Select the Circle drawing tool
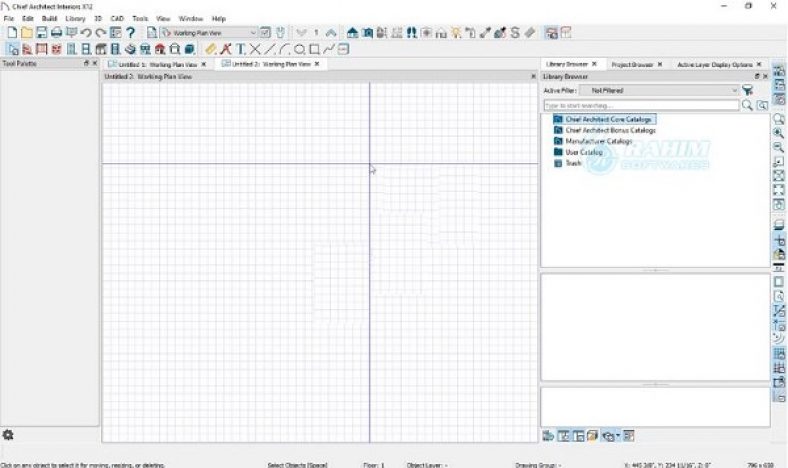Viewport: 788px width, 468px height. (300, 49)
